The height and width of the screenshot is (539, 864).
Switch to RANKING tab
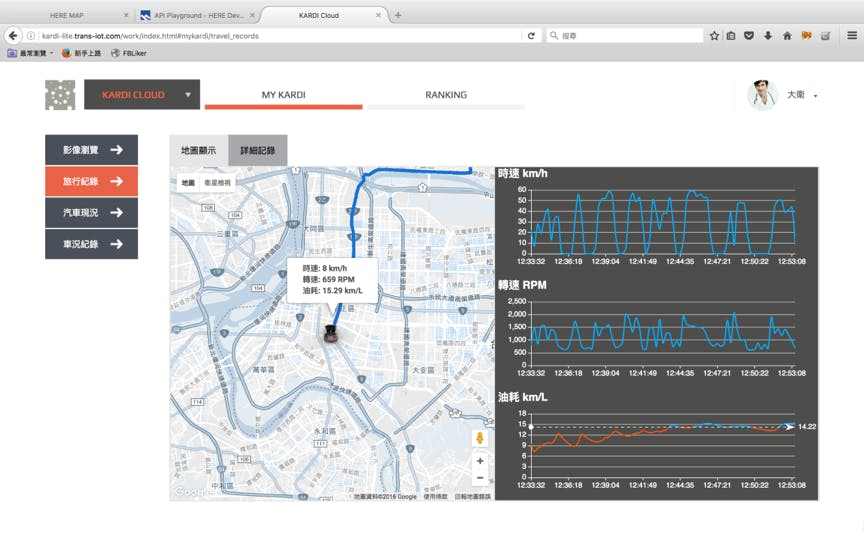click(446, 95)
